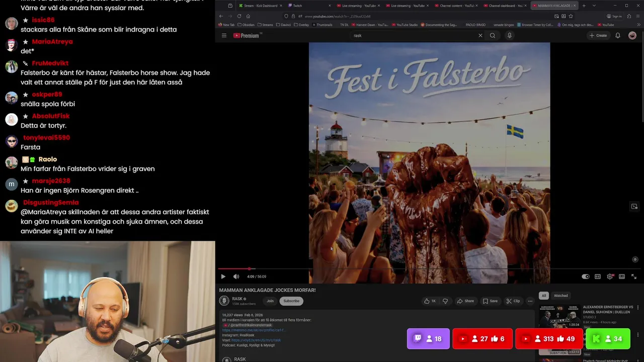Open the memmo.me link in the description
This screenshot has height=362, width=644.
point(254,330)
